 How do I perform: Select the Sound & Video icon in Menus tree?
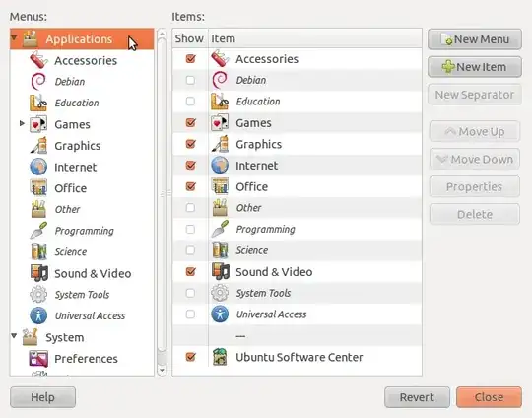(38, 273)
